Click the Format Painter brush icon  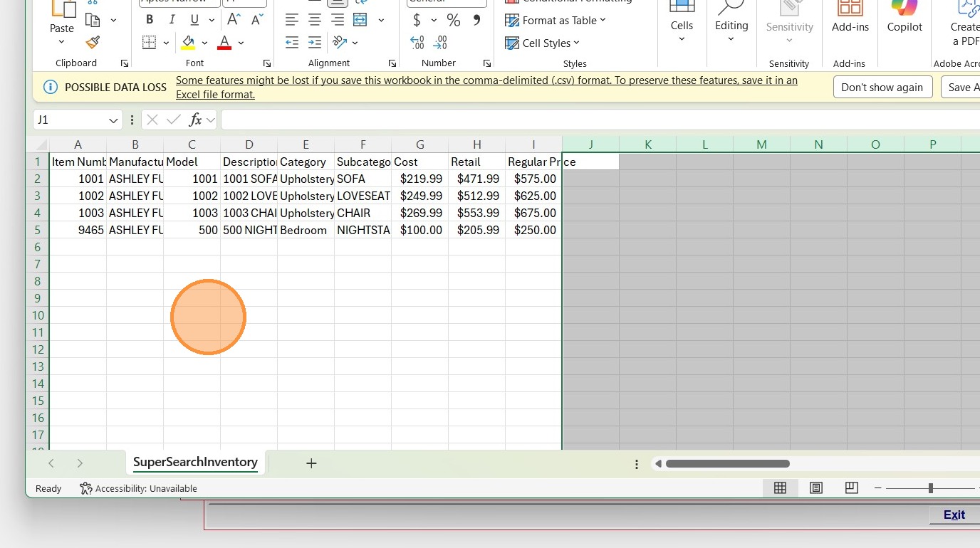92,43
